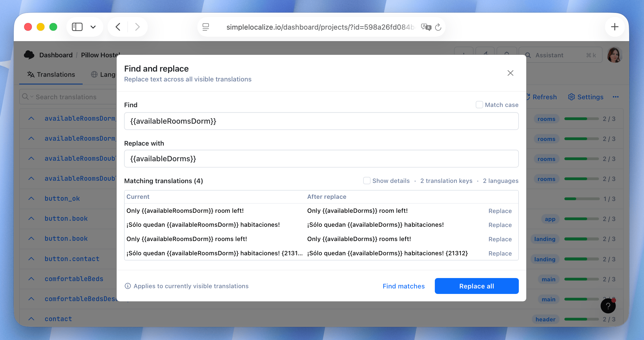Open the search filter dropdown in Search translations

point(32,97)
